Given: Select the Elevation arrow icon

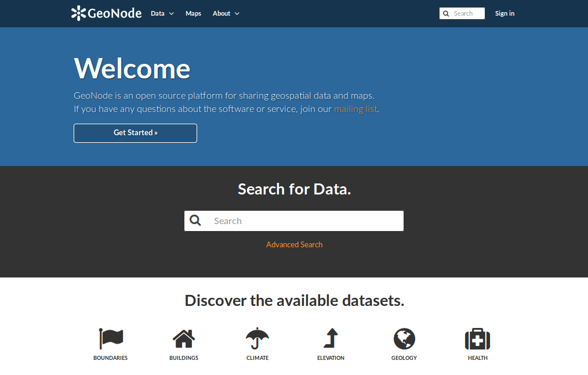Looking at the screenshot, I should pos(331,338).
